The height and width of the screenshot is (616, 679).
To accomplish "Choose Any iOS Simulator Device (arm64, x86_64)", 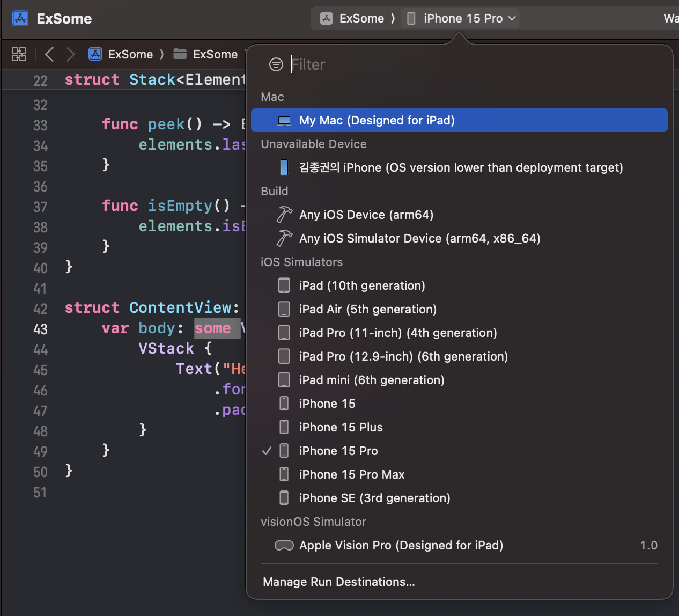I will (459, 238).
